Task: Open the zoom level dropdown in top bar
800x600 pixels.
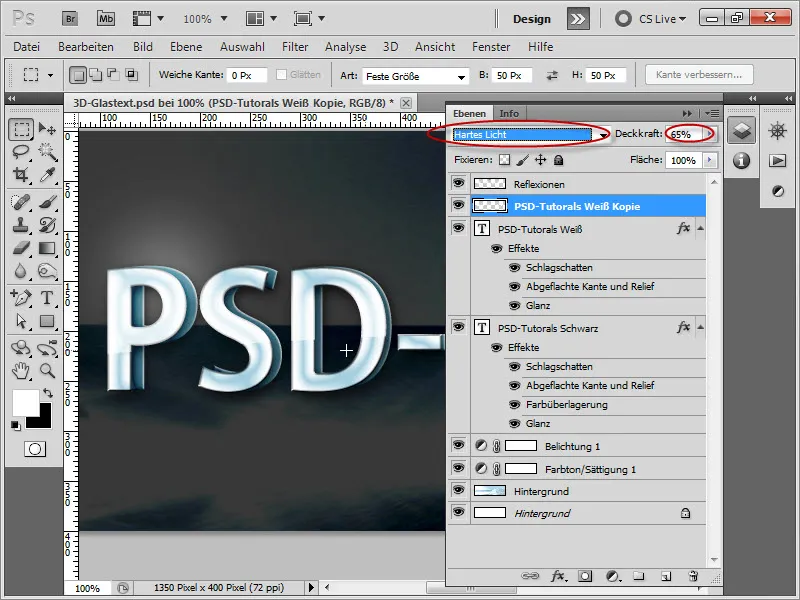Action: pyautogui.click(x=223, y=19)
